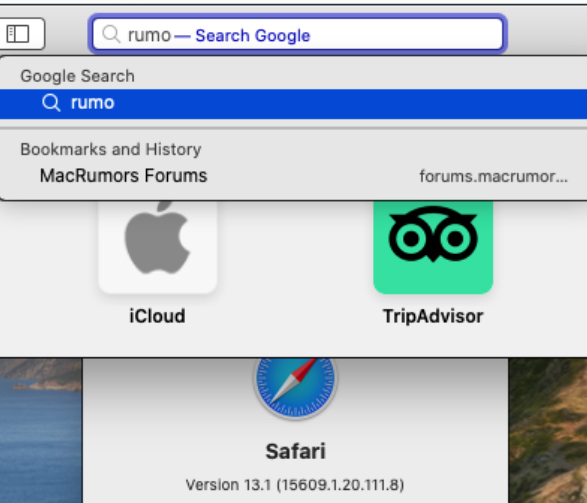
Task: Click the magnifier icon in address bar
Action: (x=111, y=34)
